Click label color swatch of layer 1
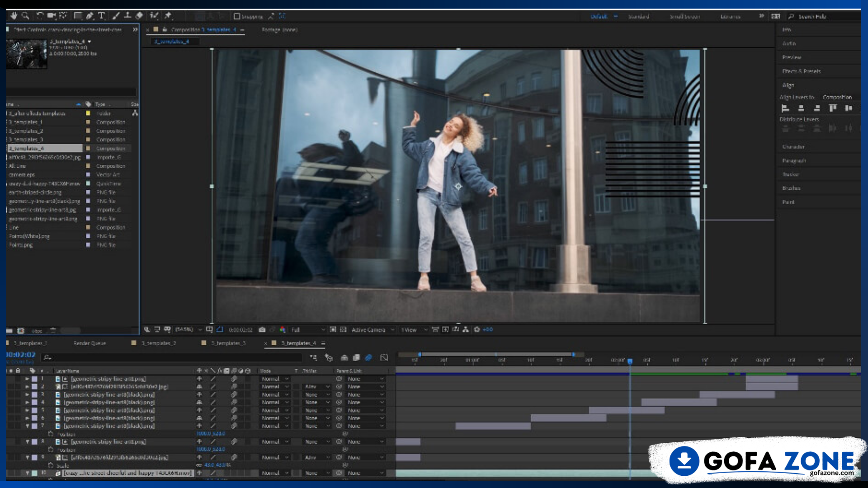This screenshot has width=868, height=488. pos(35,379)
